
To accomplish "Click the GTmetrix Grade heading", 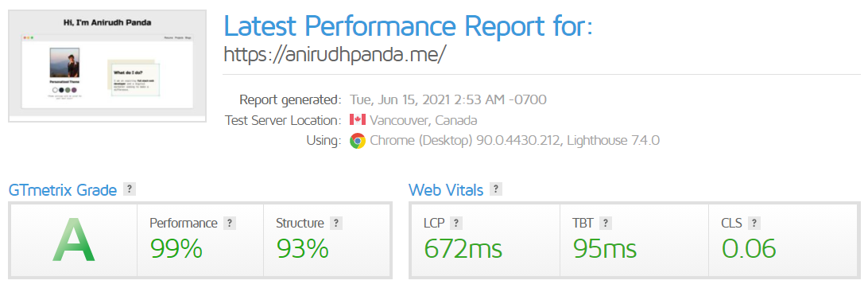I will 63,191.
